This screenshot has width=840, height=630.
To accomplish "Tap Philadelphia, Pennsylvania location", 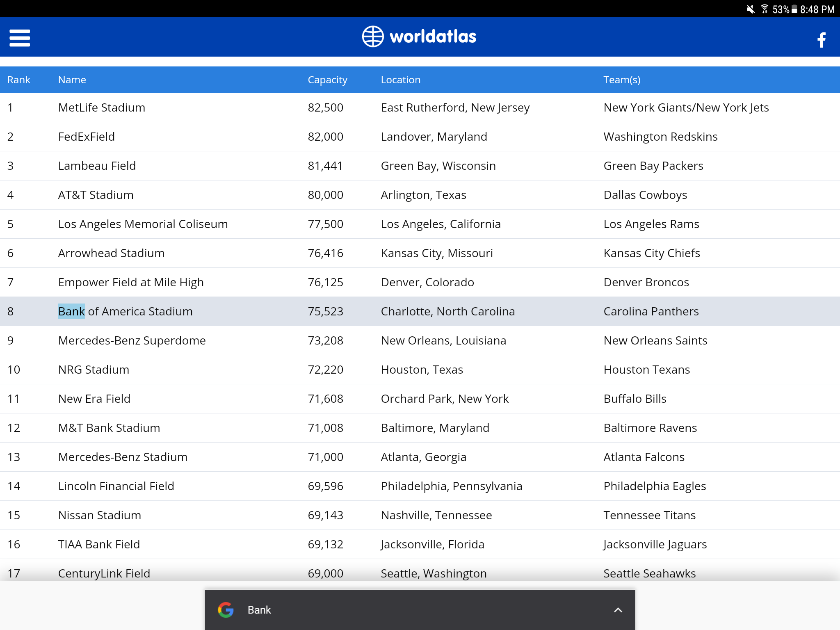I will 452,486.
